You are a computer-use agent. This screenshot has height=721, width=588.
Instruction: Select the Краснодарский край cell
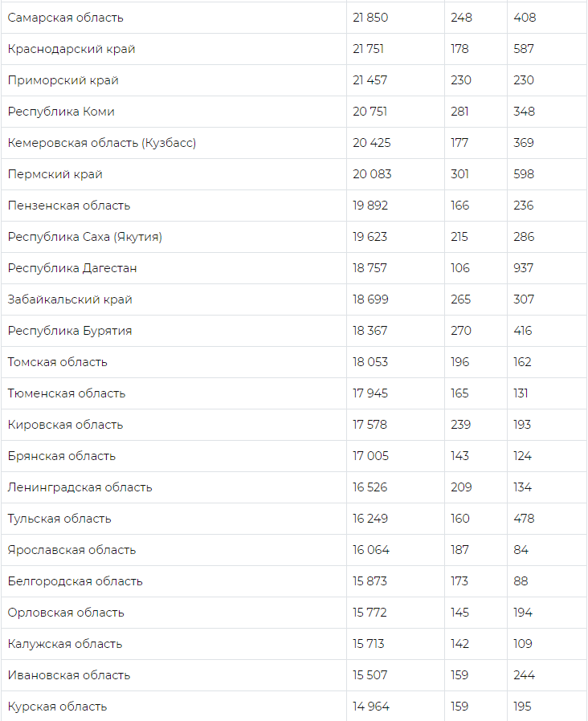tap(71, 49)
